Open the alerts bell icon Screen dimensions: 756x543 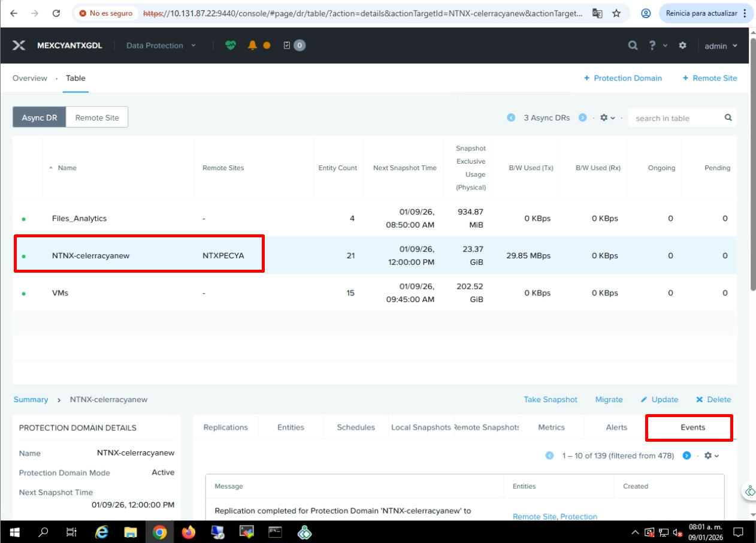(252, 46)
